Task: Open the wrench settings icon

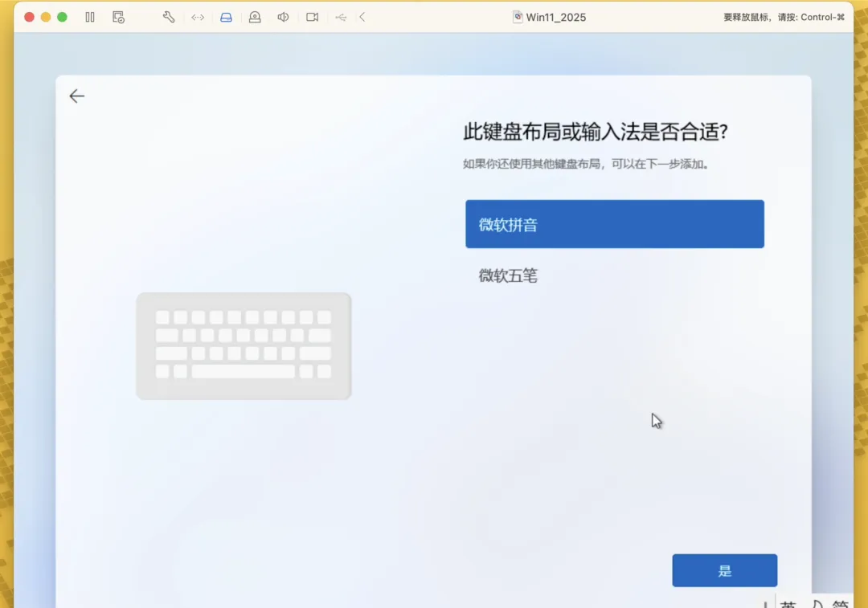Action: click(169, 17)
